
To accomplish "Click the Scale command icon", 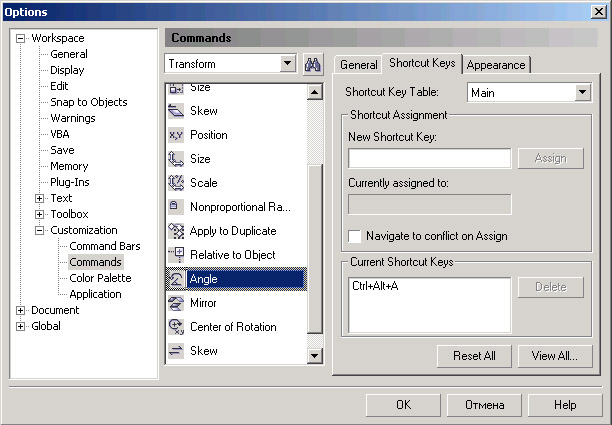I will [x=176, y=183].
